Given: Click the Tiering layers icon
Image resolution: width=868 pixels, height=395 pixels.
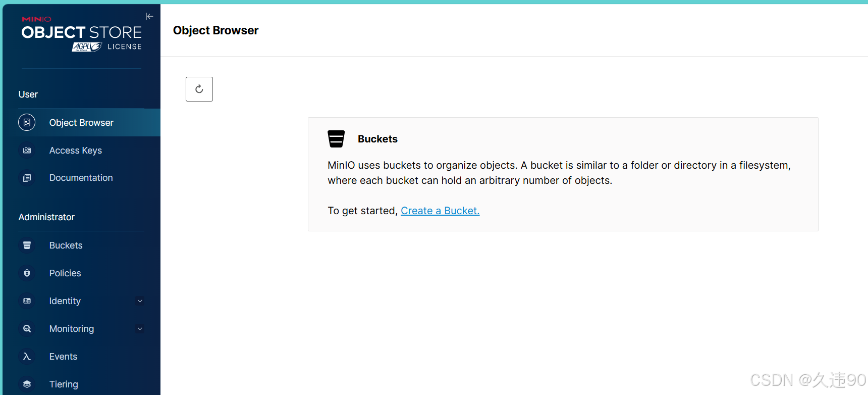Looking at the screenshot, I should 27,384.
